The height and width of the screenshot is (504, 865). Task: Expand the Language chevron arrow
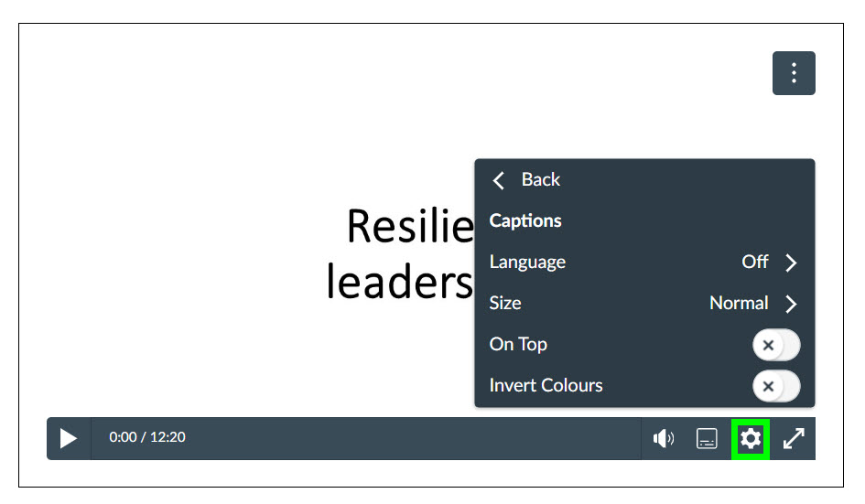click(x=792, y=263)
